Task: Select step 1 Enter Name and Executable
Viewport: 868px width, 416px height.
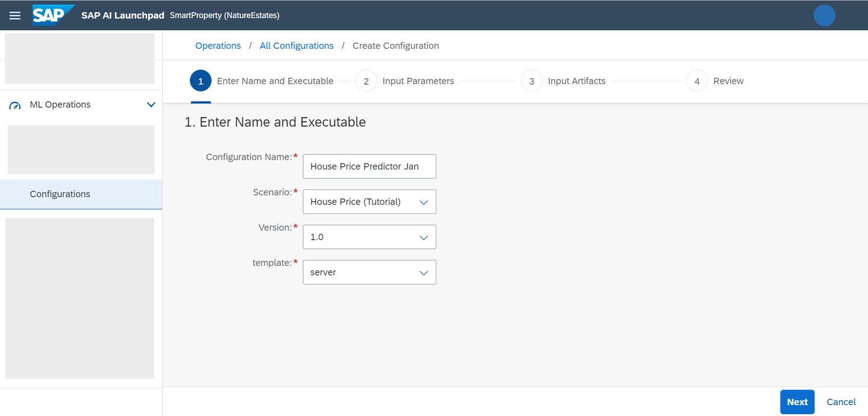Action: click(x=262, y=81)
